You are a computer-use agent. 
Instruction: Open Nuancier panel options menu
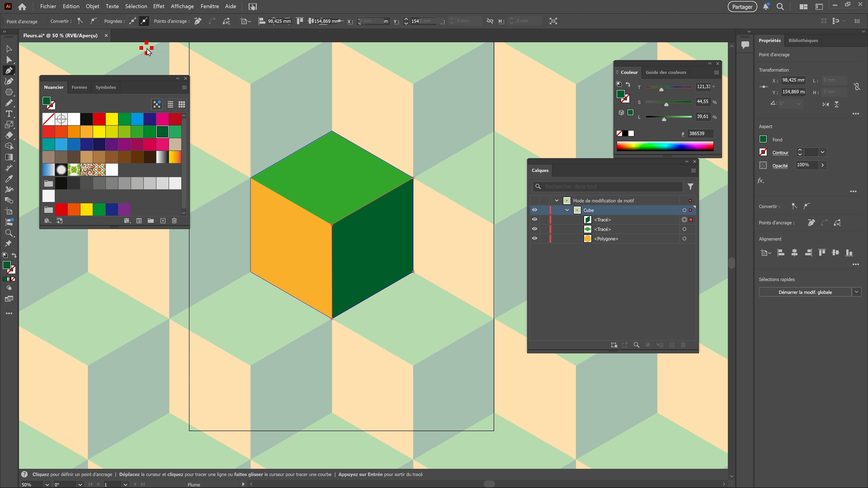click(x=184, y=88)
